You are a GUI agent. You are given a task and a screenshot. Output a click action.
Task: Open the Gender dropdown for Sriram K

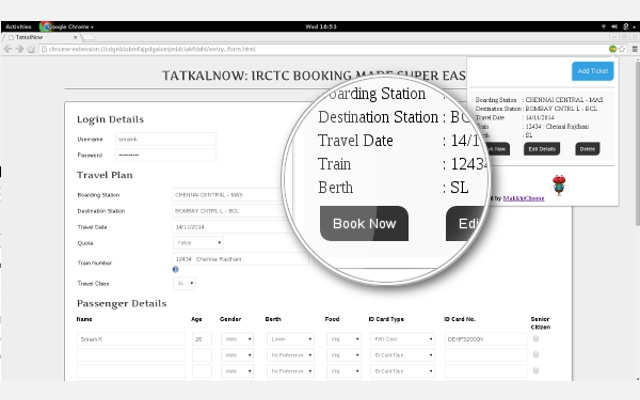(x=237, y=339)
